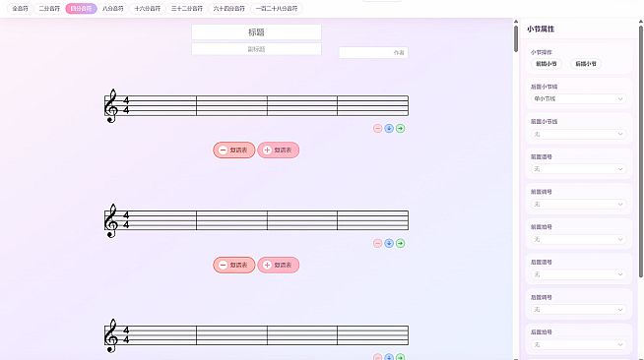
Task: Open the 后置谱号 dropdown
Action: coord(578,274)
